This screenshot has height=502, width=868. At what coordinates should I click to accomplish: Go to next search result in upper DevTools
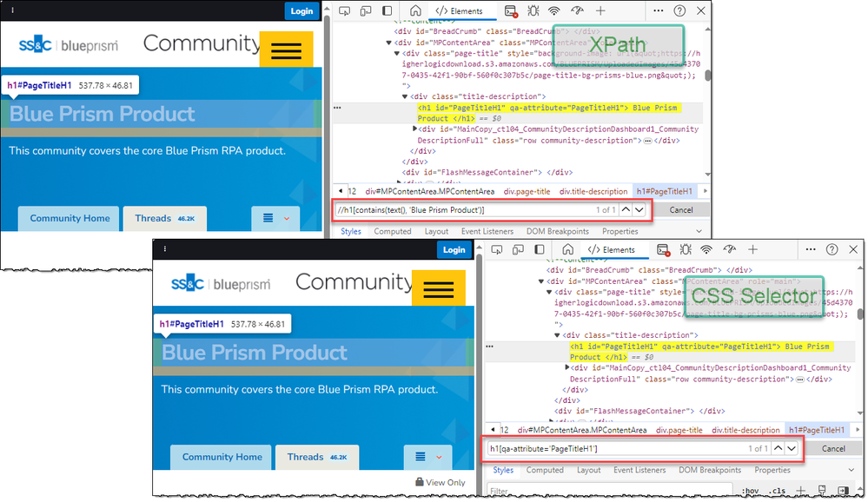coord(639,210)
